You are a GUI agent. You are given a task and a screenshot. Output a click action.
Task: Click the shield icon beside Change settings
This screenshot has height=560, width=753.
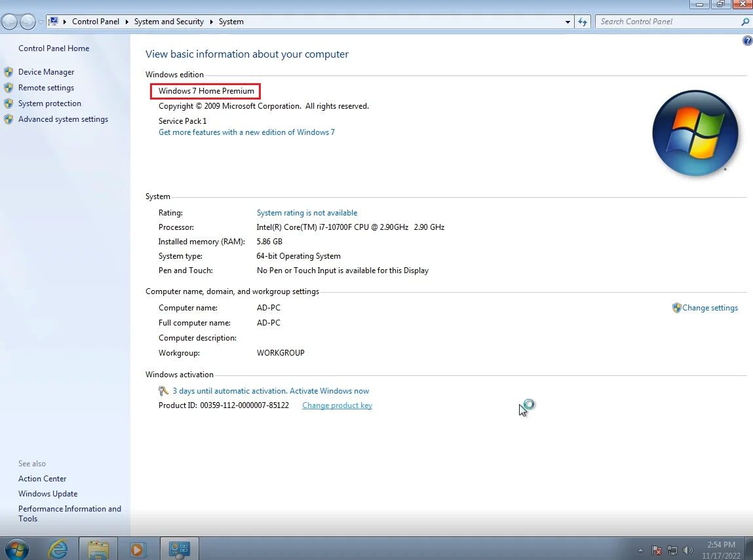[676, 307]
